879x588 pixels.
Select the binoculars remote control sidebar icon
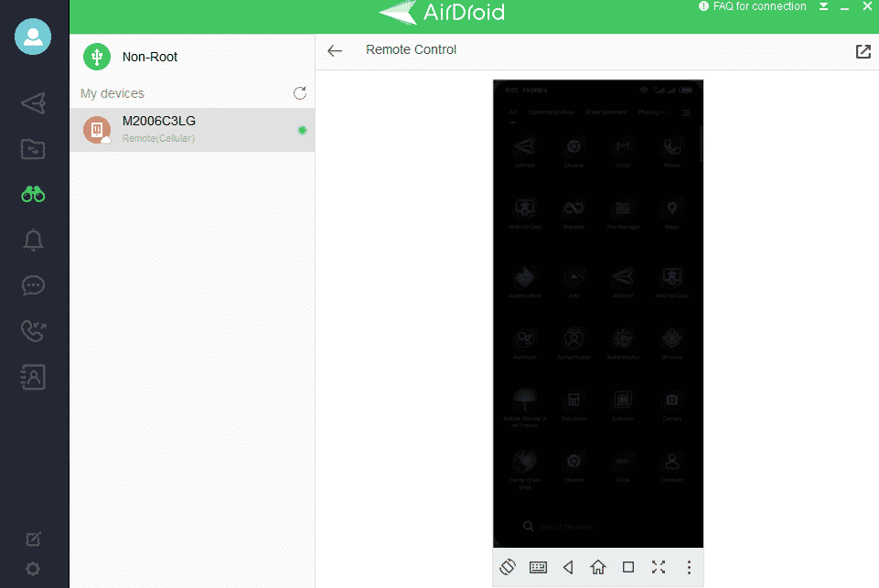[x=33, y=194]
